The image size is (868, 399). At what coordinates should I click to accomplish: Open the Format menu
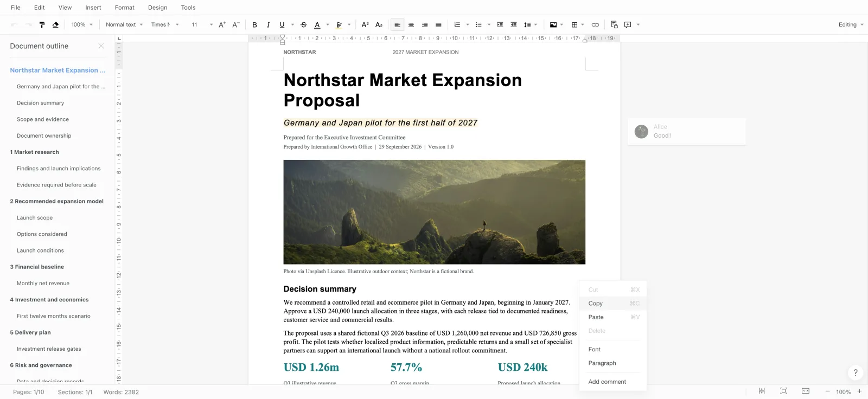(x=125, y=8)
